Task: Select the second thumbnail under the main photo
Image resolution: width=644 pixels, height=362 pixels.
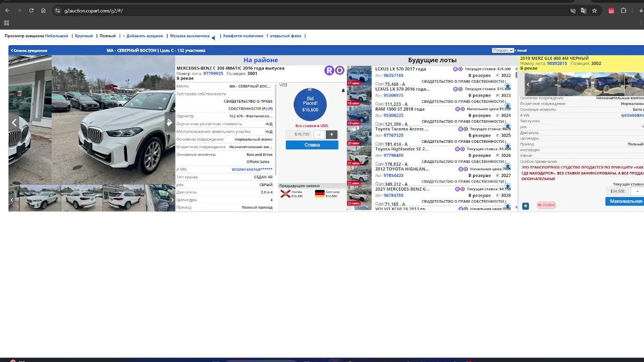Action: 82,198
